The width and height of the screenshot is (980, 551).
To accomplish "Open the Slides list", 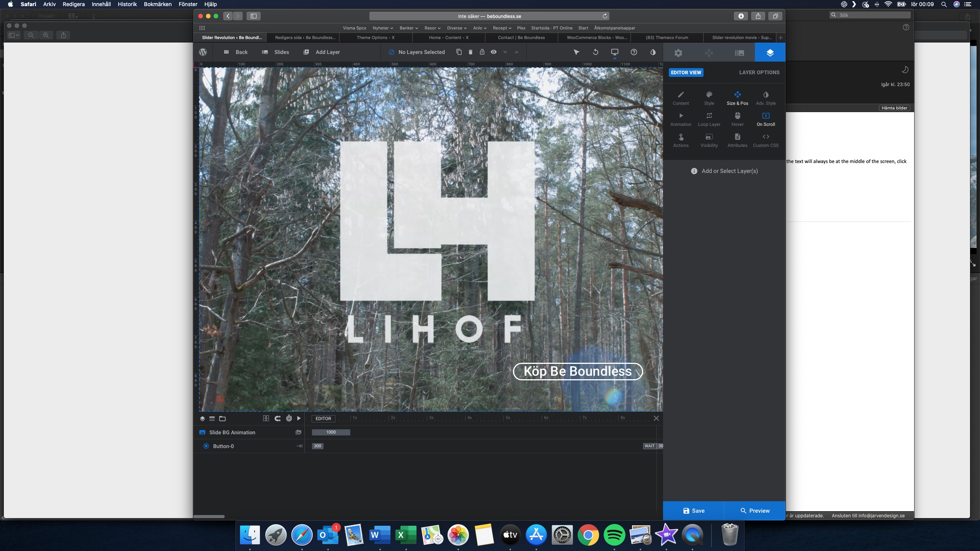I will tap(275, 52).
